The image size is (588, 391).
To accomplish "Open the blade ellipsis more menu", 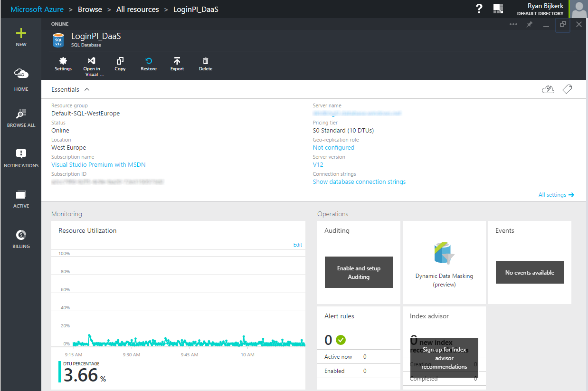I will tap(513, 24).
